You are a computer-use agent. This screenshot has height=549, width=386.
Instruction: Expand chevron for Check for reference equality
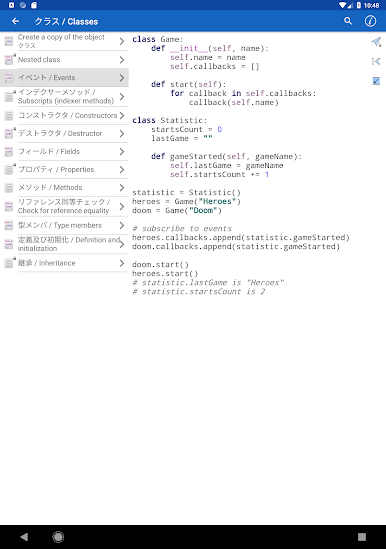(122, 207)
